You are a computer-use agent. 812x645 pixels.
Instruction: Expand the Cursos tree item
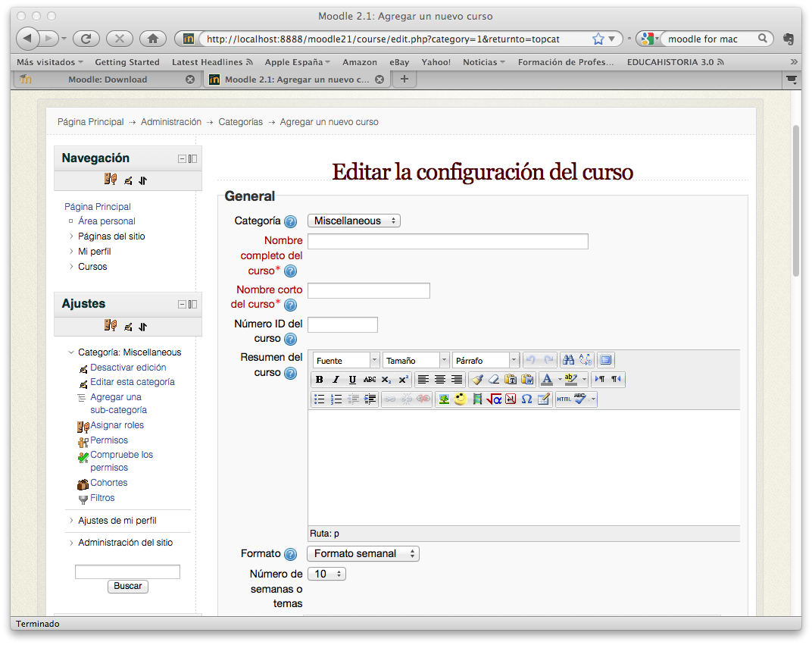coord(72,266)
